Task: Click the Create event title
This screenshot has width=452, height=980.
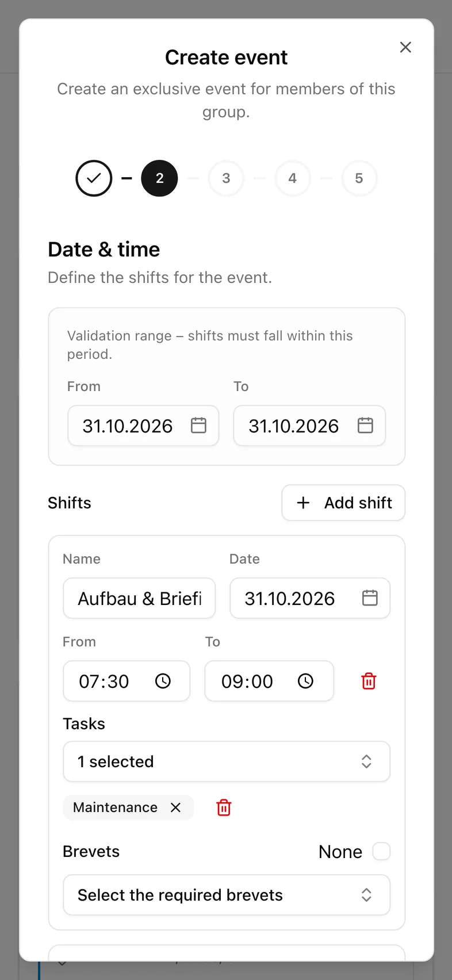Action: [226, 58]
